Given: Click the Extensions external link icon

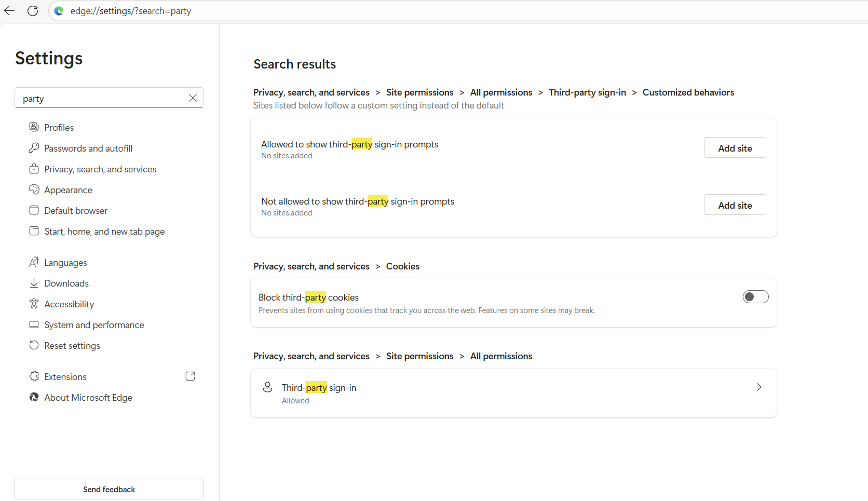Looking at the screenshot, I should coord(191,376).
